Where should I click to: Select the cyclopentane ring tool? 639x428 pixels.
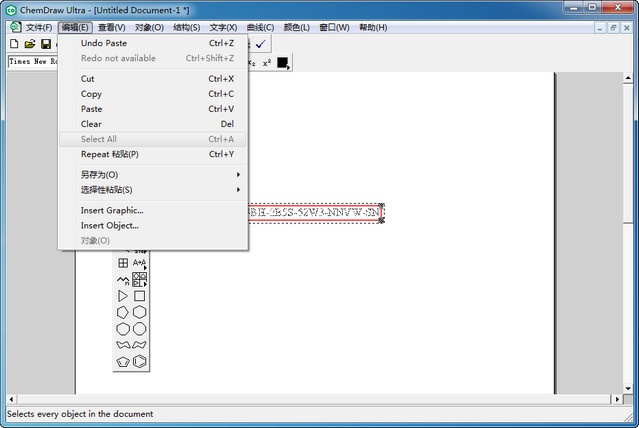(123, 312)
